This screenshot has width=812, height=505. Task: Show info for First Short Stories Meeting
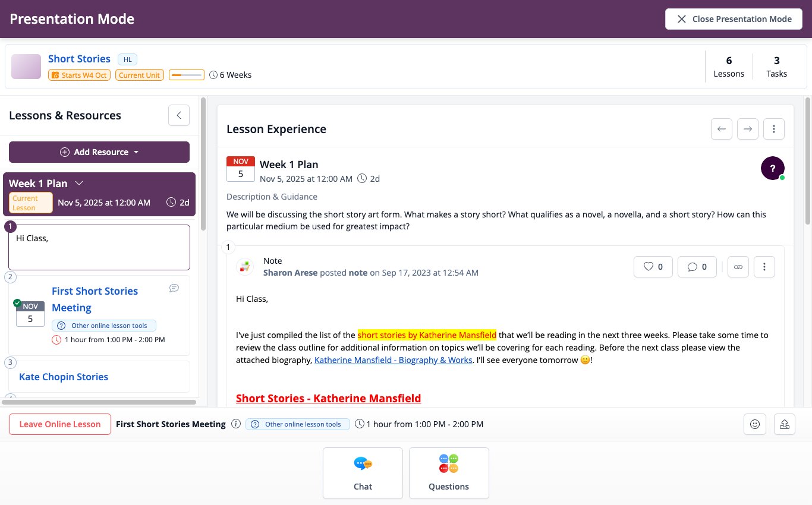click(235, 424)
